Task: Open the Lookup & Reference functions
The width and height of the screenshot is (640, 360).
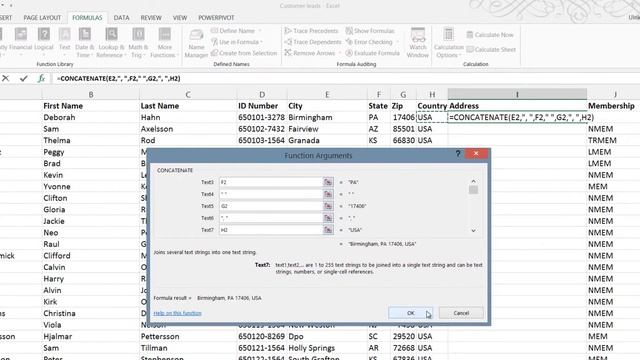Action: click(111, 42)
